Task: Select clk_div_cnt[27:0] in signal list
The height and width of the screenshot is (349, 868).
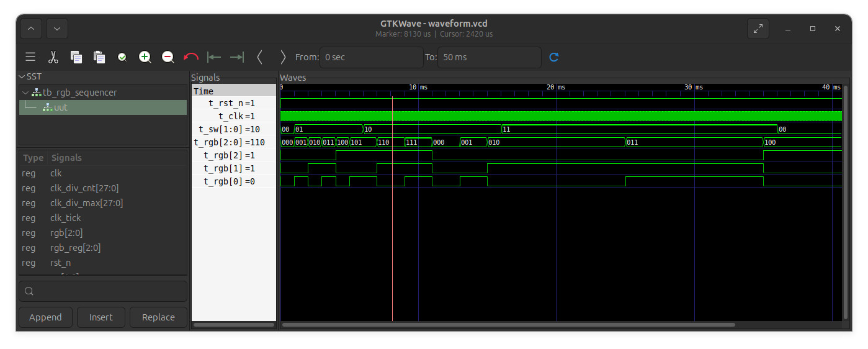Action: (103, 188)
